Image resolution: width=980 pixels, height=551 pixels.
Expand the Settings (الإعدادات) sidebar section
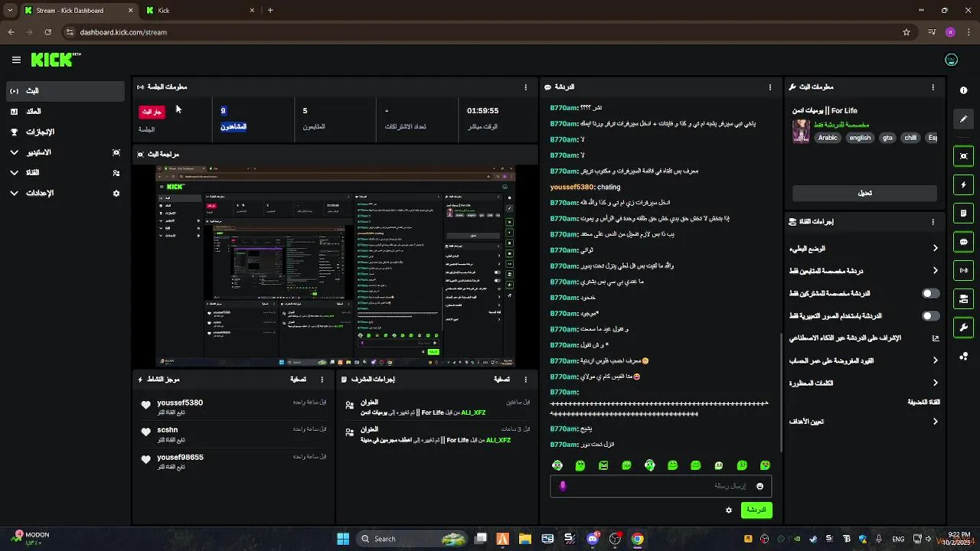(x=65, y=194)
